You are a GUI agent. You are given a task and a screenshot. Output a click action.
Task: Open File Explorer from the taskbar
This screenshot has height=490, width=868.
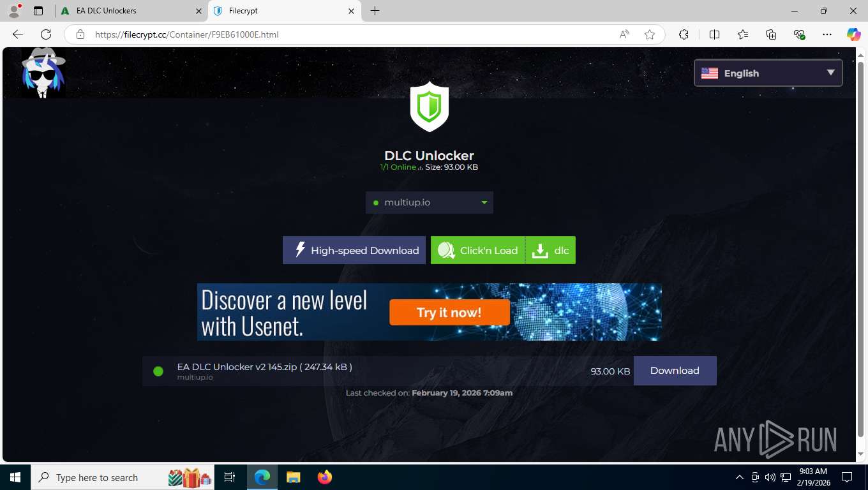pyautogui.click(x=293, y=477)
